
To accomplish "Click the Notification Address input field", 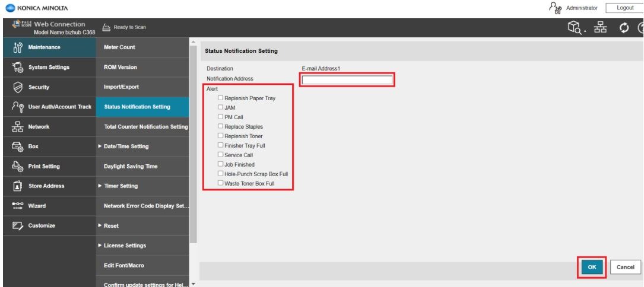I will point(347,81).
